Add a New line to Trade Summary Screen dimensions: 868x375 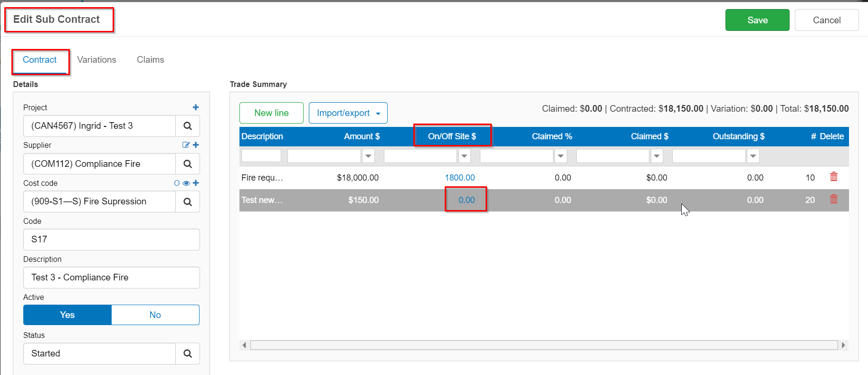[271, 113]
